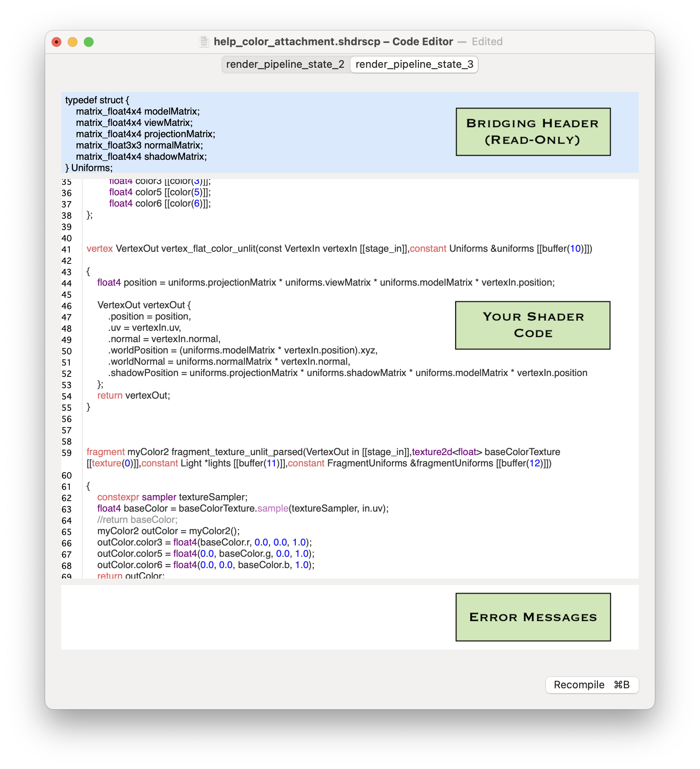Minimize the window with the yellow button

[x=73, y=42]
